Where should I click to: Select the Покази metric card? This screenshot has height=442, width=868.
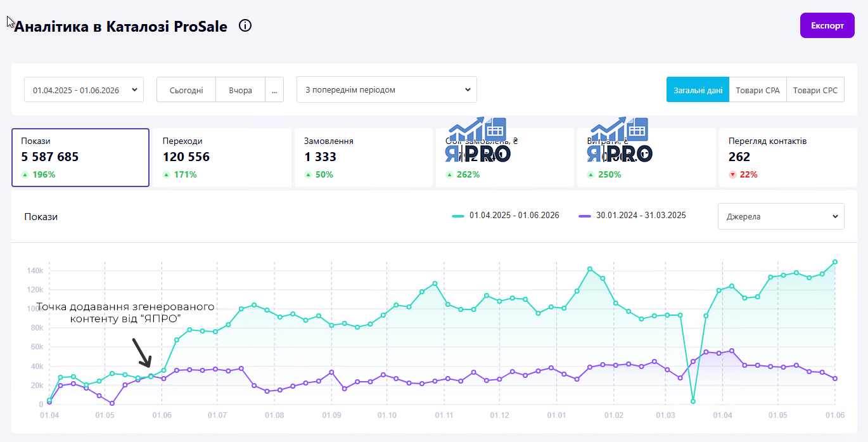pos(80,158)
